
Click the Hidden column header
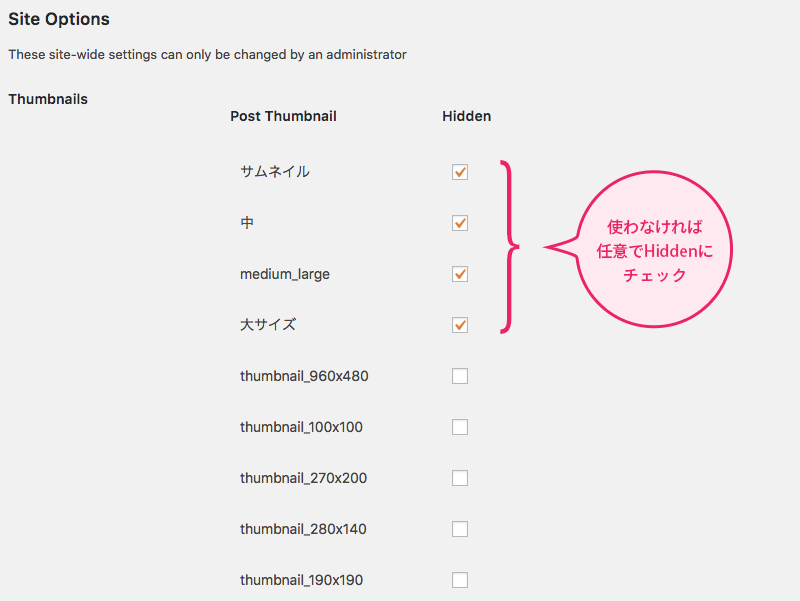tap(466, 116)
